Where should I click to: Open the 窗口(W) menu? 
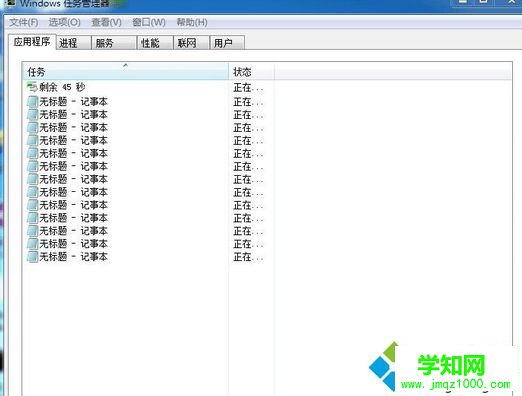pos(149,22)
